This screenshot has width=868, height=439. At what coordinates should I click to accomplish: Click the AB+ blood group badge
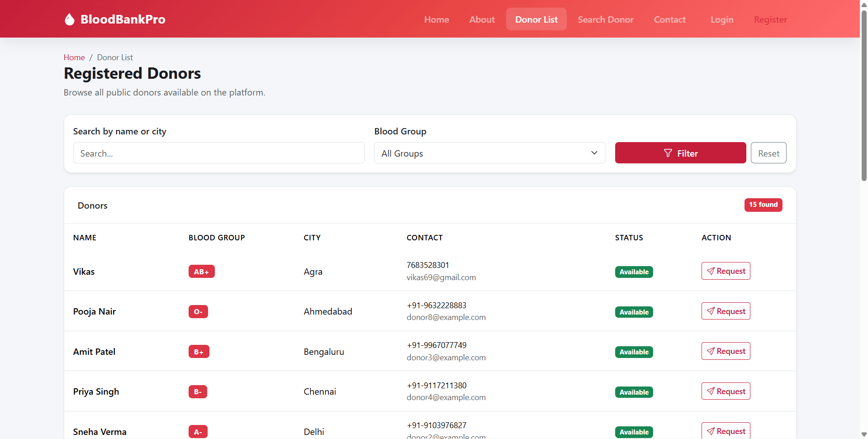click(202, 272)
